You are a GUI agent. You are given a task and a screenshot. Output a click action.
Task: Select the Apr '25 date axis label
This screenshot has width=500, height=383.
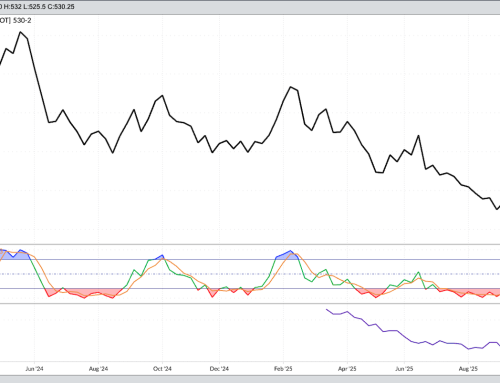click(x=347, y=369)
